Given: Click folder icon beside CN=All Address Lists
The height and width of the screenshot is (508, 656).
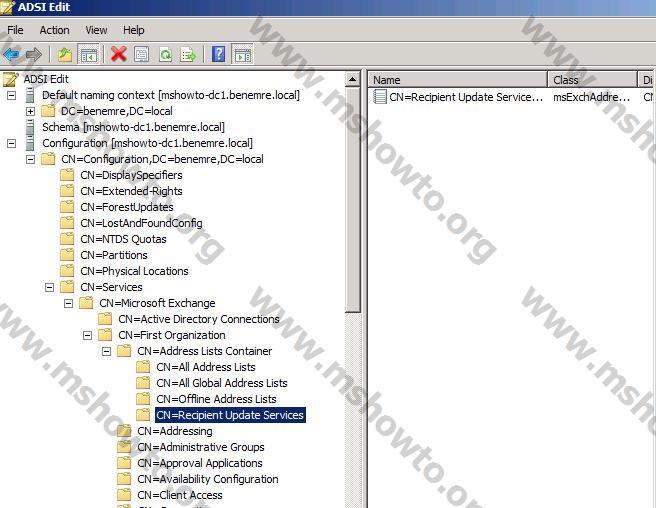Looking at the screenshot, I should pos(143,367).
